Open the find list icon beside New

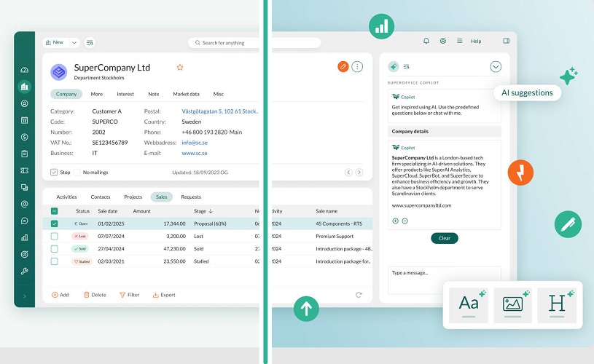click(90, 43)
